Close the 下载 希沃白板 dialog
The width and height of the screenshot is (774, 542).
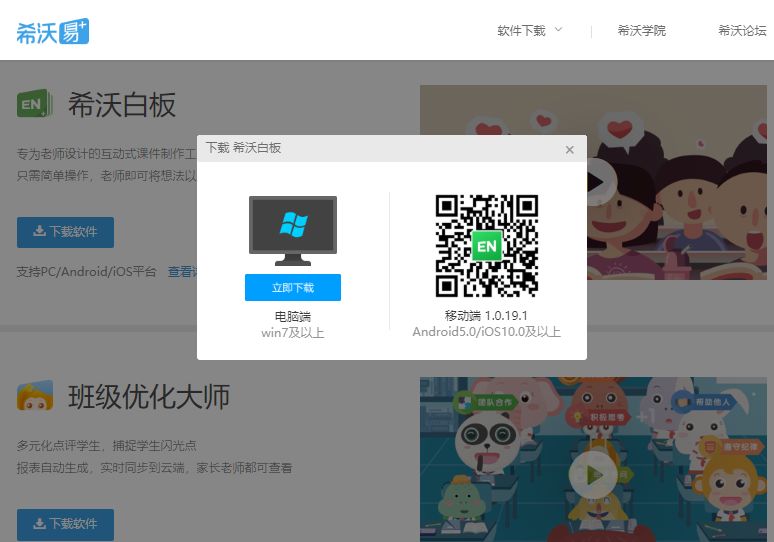coord(569,150)
